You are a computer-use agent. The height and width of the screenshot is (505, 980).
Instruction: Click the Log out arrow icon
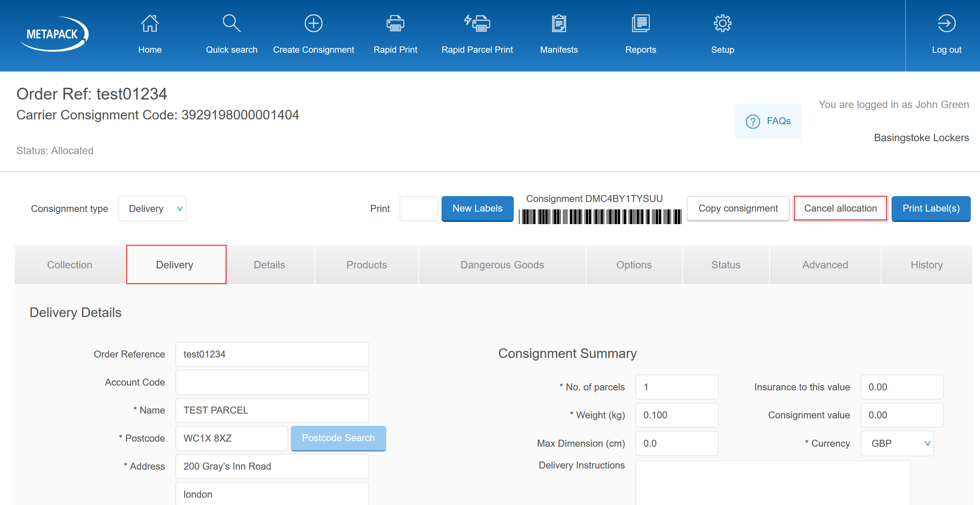(946, 24)
